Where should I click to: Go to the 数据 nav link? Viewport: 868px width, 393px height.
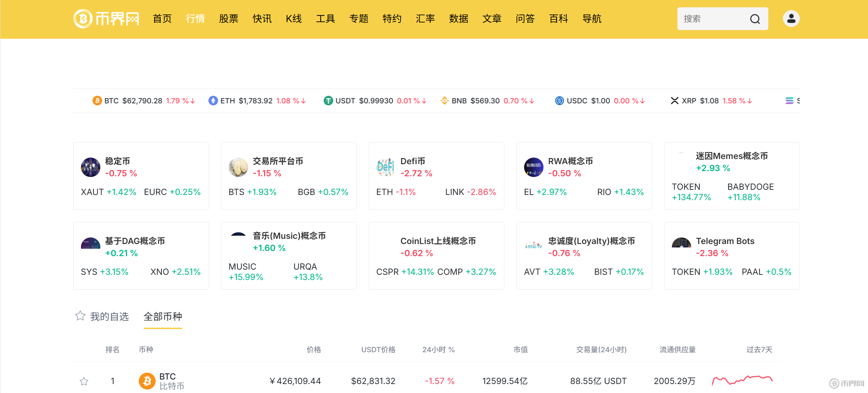pyautogui.click(x=459, y=19)
